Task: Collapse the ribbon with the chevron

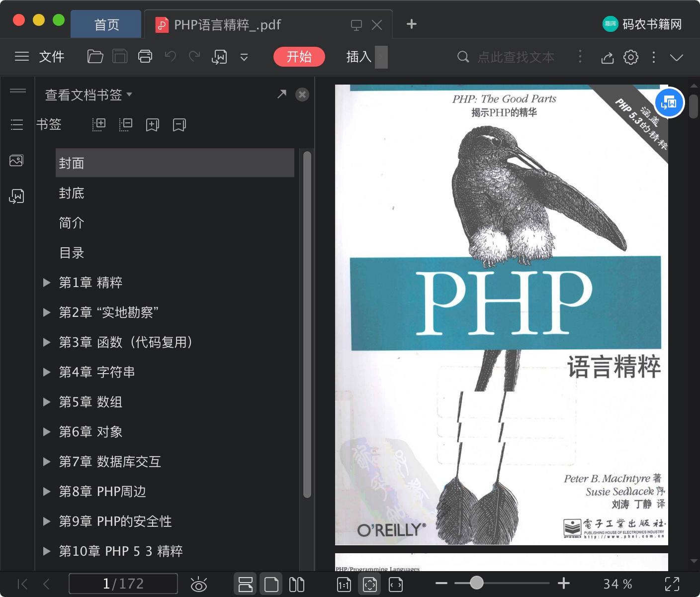Action: click(677, 57)
